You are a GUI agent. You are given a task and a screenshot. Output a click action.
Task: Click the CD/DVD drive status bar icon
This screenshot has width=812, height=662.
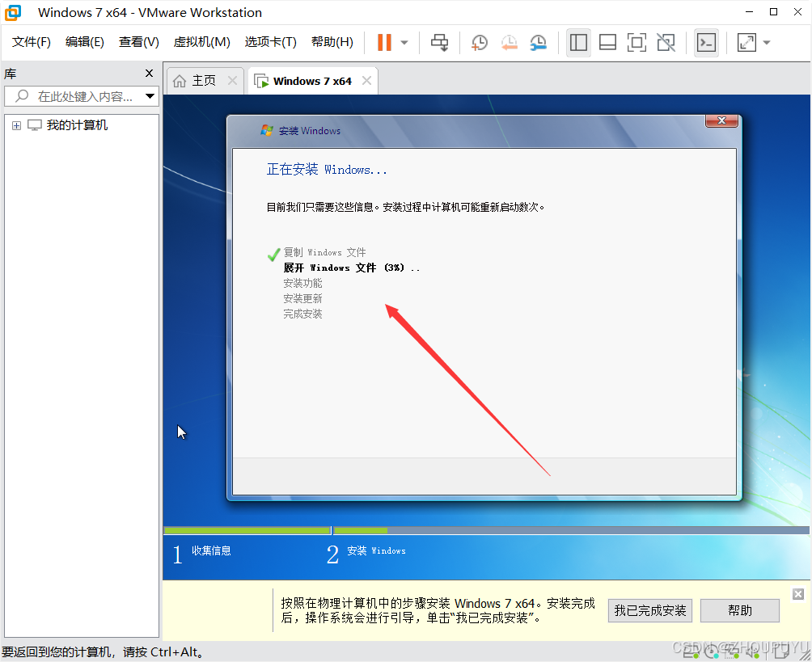click(x=712, y=652)
